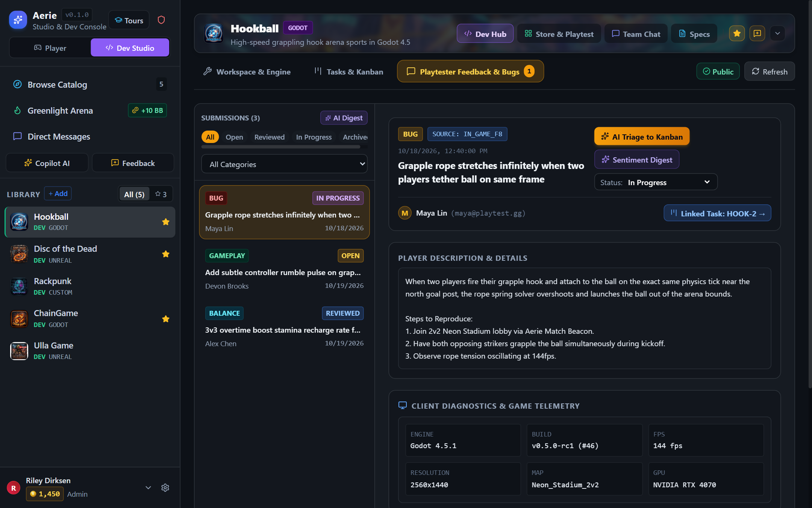
Task: Open Tasks & Kanban tab
Action: [x=349, y=71]
